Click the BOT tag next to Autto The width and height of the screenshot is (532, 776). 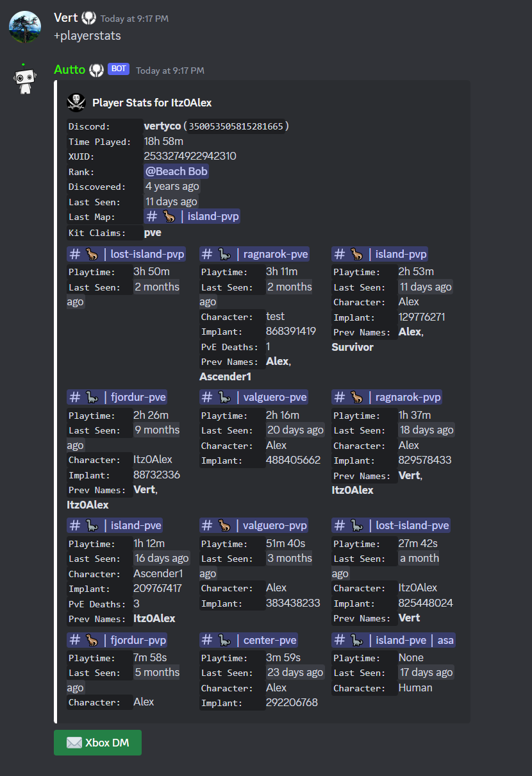pos(119,69)
